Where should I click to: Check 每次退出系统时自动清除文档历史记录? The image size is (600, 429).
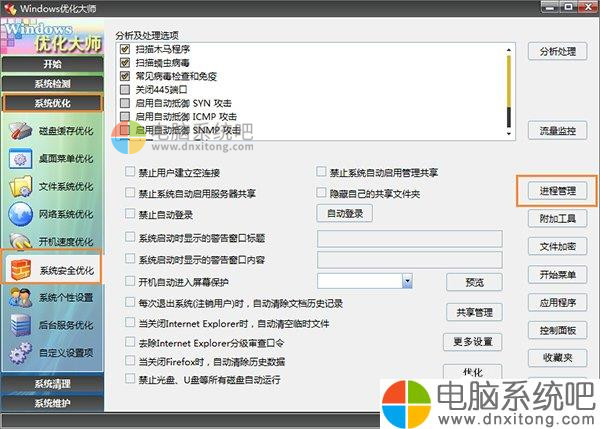[x=130, y=302]
